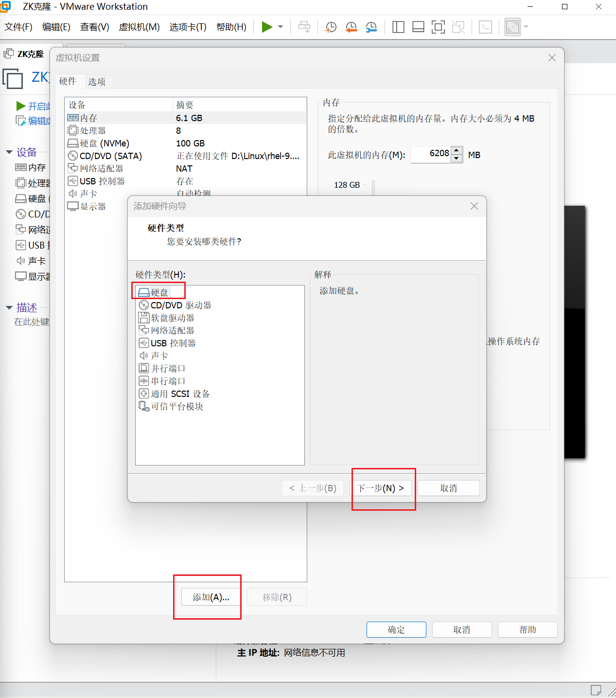
Task: Select the USB 控制器 row in the settings device list
Action: pos(186,181)
